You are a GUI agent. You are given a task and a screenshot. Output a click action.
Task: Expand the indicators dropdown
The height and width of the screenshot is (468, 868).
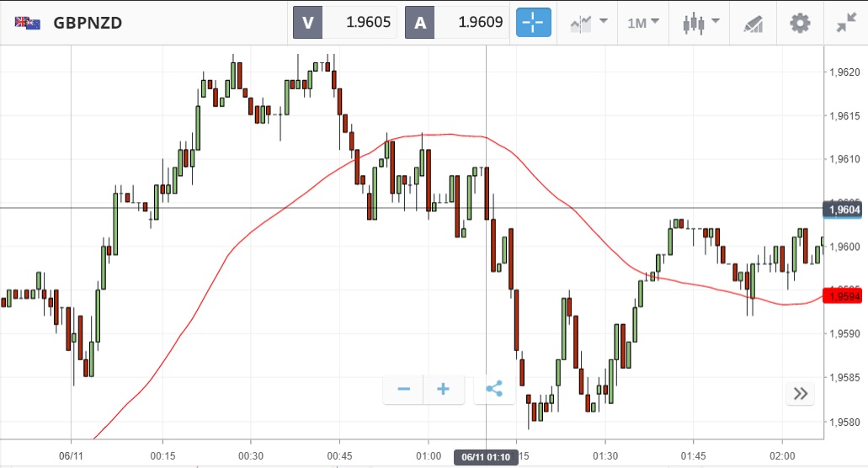pyautogui.click(x=588, y=23)
